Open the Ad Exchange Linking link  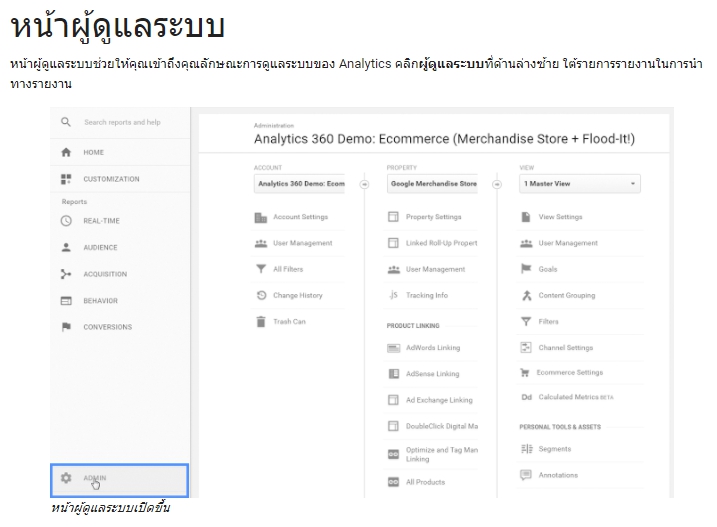(x=439, y=400)
